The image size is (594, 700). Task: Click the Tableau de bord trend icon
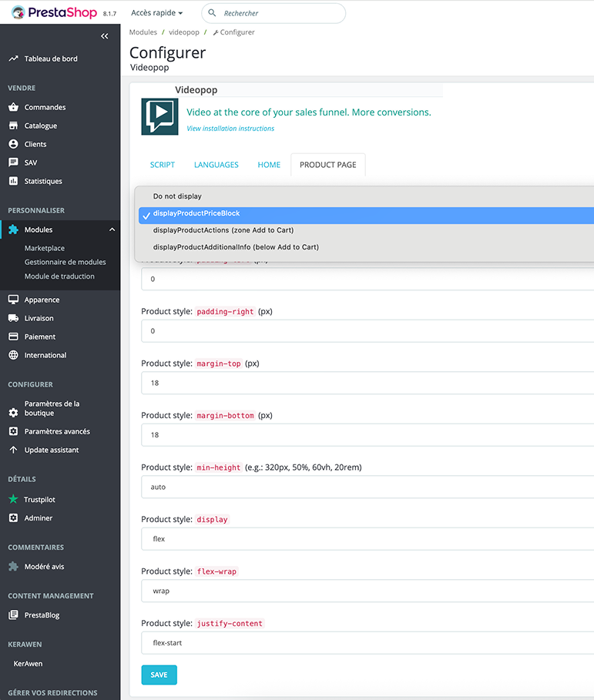(13, 59)
